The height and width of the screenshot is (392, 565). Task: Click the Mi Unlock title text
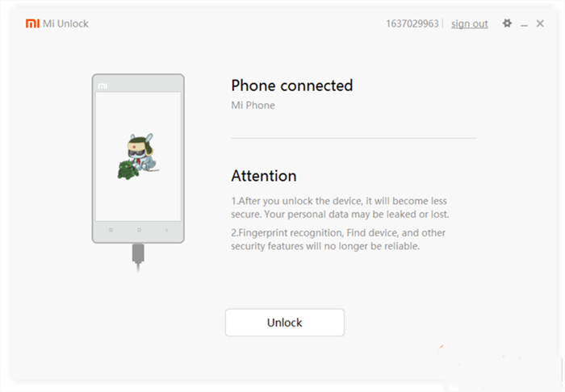point(65,23)
